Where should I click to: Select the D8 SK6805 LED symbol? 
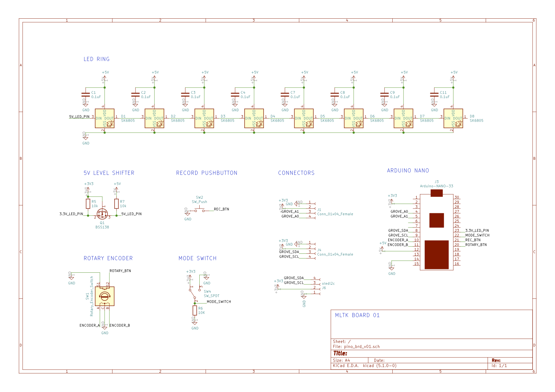(x=453, y=118)
